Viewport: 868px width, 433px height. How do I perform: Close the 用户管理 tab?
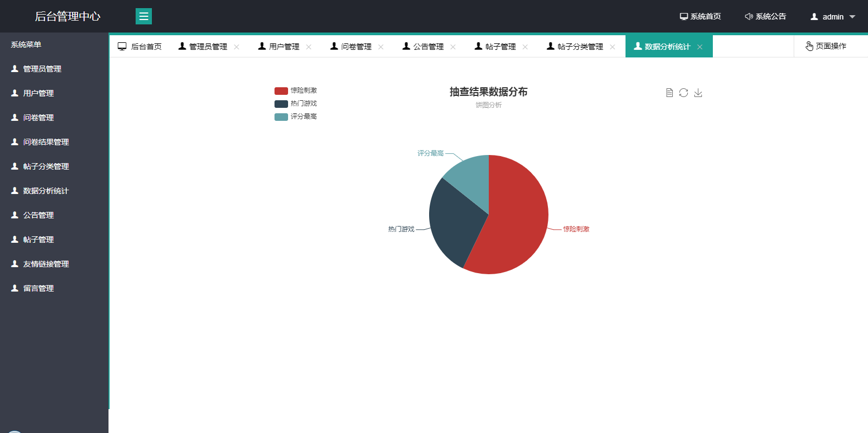tap(309, 47)
